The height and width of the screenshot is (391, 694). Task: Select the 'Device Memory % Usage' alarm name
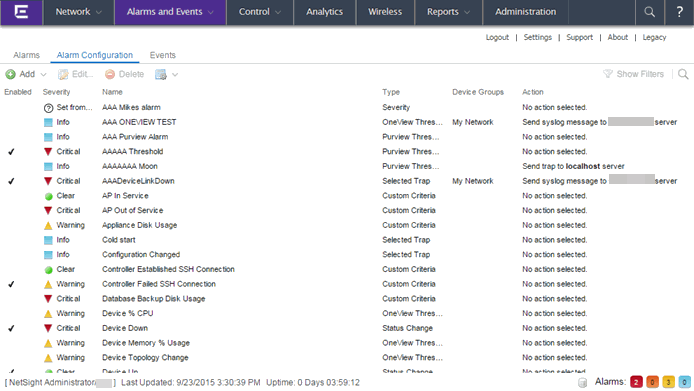146,343
